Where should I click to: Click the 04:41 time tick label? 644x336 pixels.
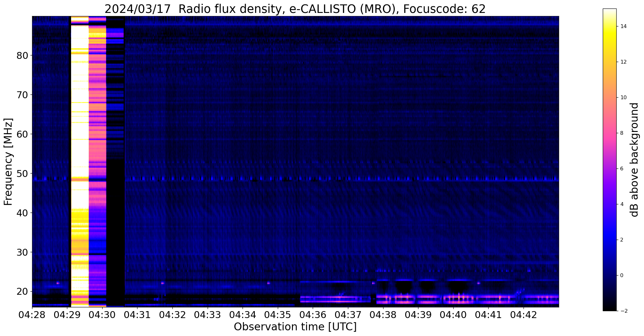[x=488, y=315]
